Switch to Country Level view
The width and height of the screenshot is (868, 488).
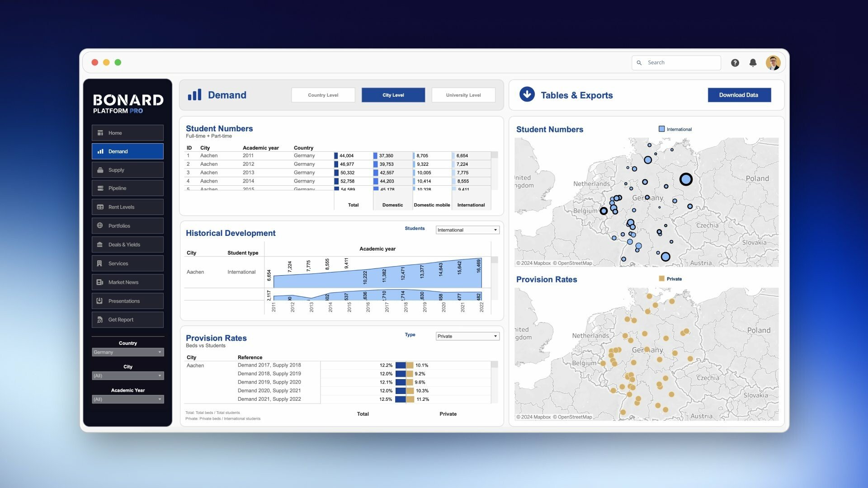pos(323,95)
